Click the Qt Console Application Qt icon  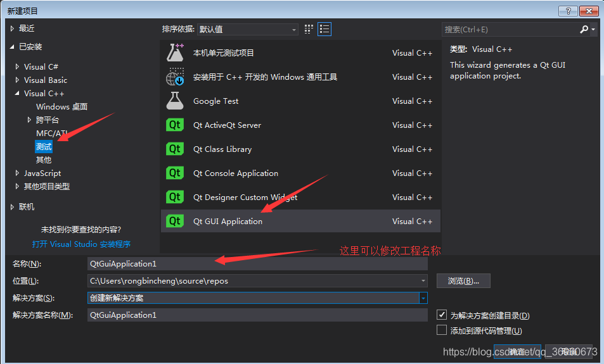175,173
